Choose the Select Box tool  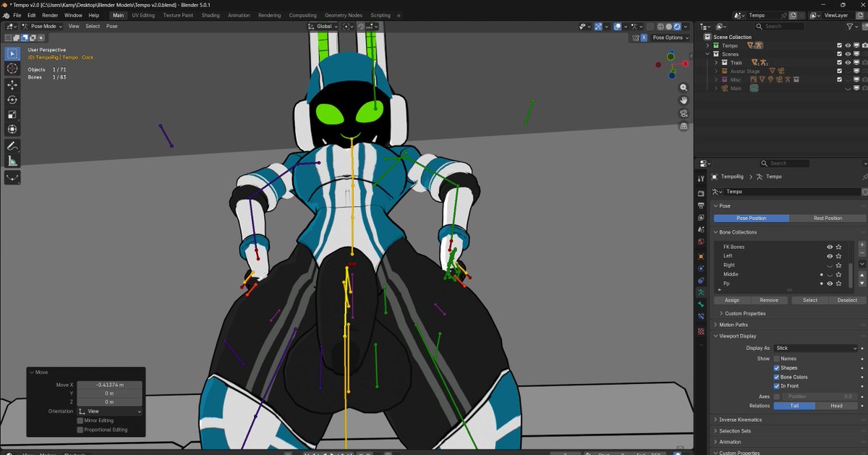click(12, 53)
